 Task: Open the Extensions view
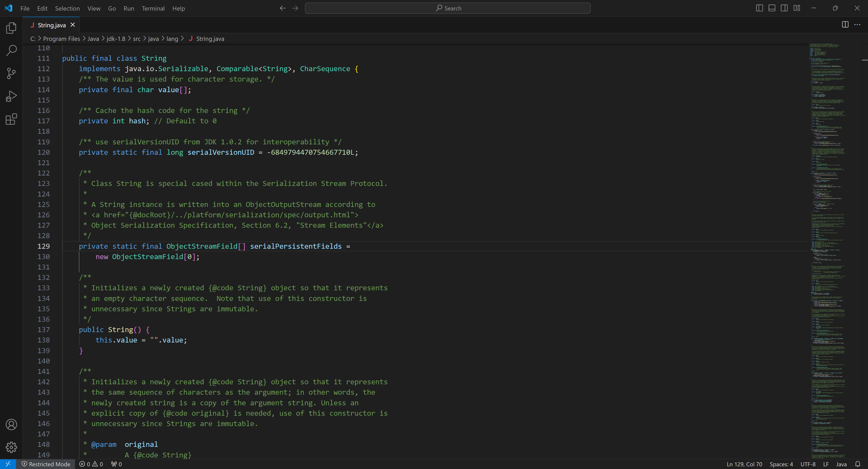(11, 119)
